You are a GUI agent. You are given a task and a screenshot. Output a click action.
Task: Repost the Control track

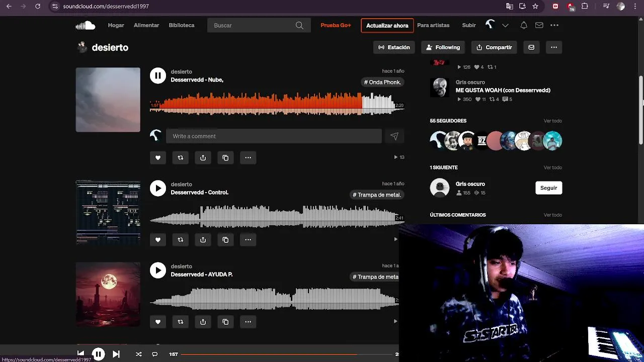pyautogui.click(x=180, y=240)
